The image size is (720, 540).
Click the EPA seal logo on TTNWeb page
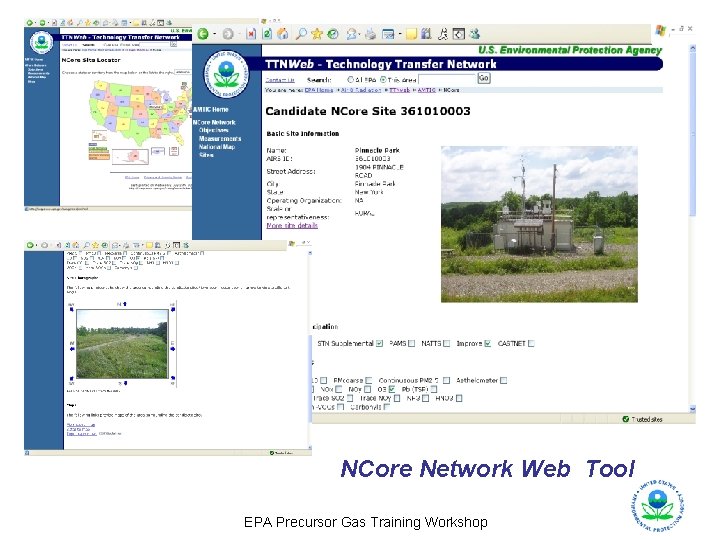226,74
